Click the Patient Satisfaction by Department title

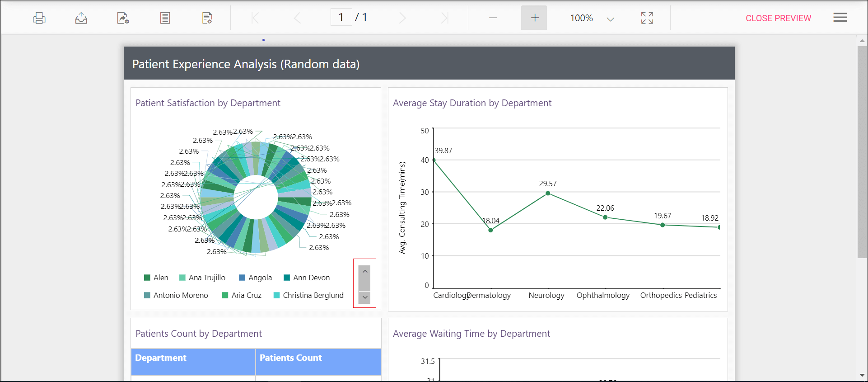pyautogui.click(x=208, y=103)
